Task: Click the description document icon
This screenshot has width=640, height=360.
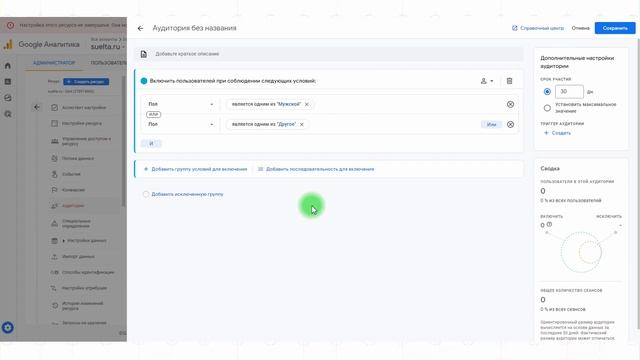Action: tap(144, 54)
